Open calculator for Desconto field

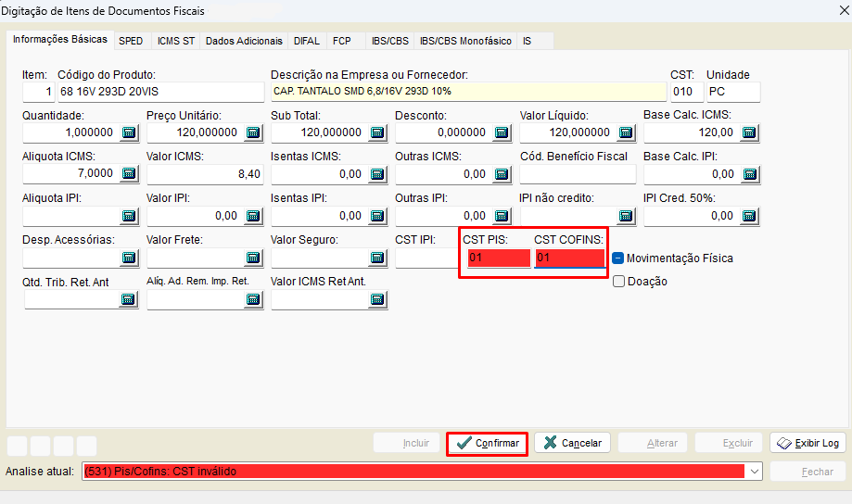click(x=502, y=132)
